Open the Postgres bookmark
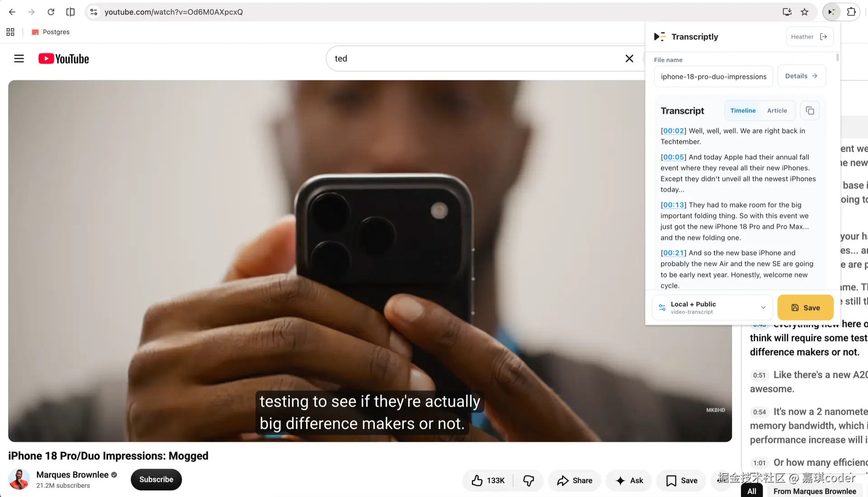 [51, 32]
